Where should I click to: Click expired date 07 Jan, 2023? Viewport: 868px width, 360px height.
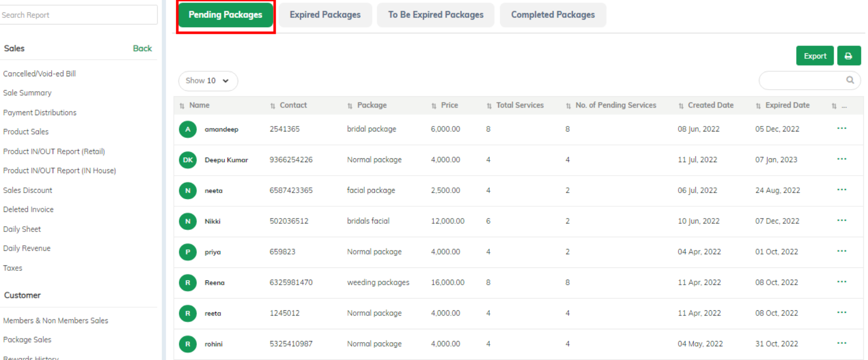776,160
